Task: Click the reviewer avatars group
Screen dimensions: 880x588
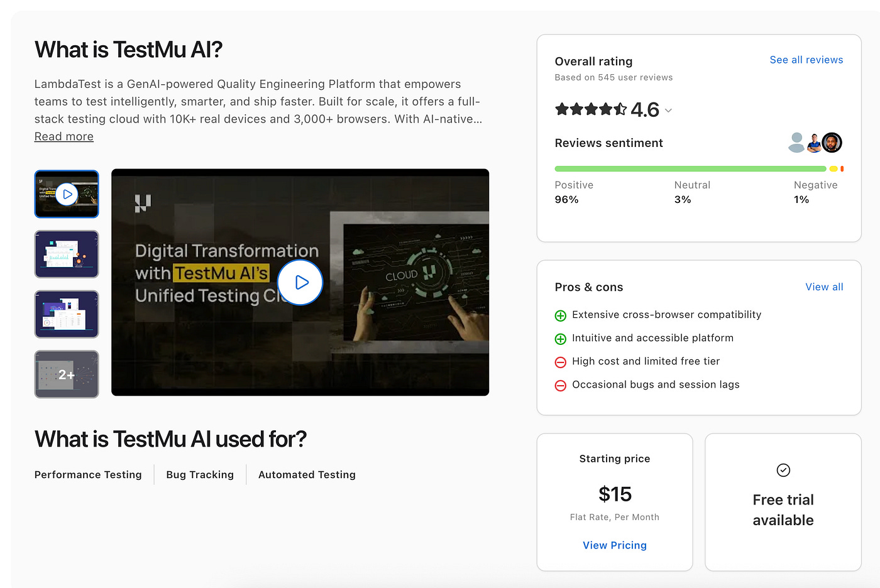Action: tap(815, 143)
